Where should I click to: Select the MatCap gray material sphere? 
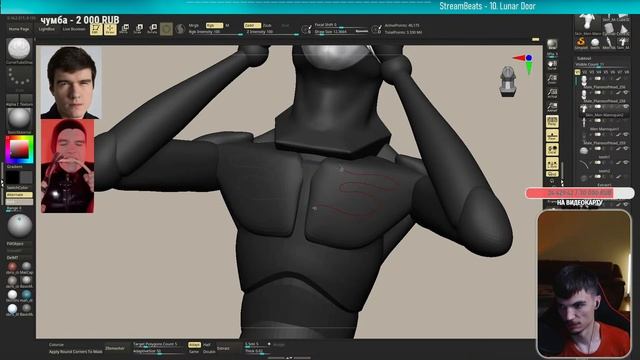27,267
